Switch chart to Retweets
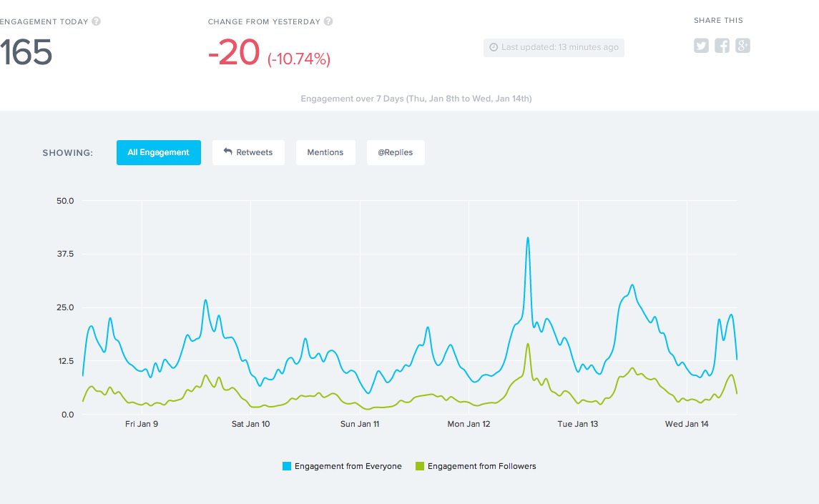Viewport: 819px width, 504px height. pos(249,152)
